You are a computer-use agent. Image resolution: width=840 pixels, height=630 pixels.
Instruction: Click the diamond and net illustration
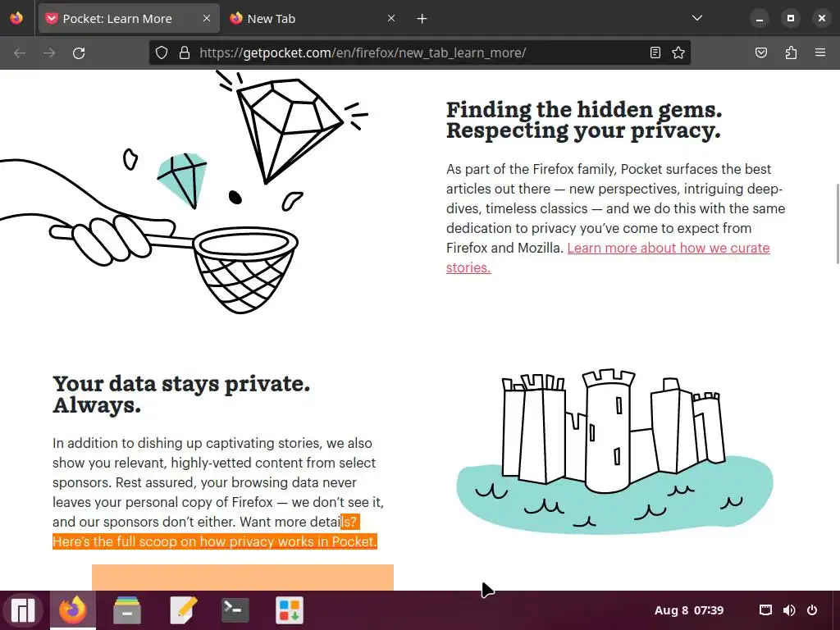tap(185, 193)
